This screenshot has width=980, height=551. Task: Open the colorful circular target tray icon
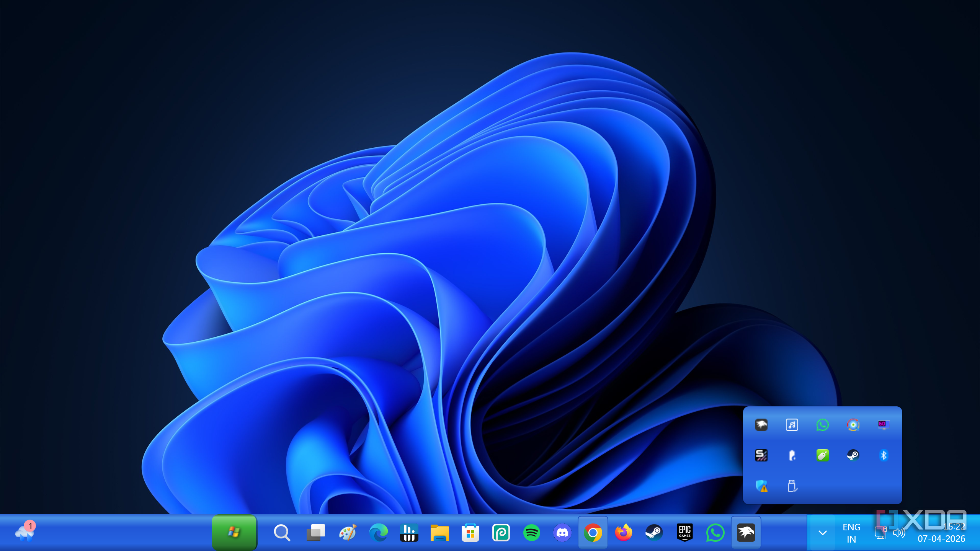[x=853, y=425]
